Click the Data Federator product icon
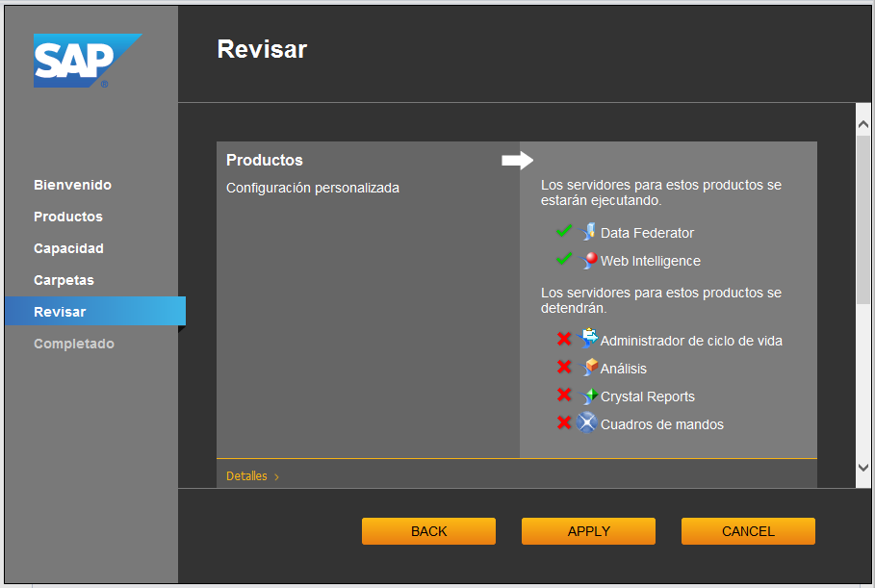Image resolution: width=875 pixels, height=588 pixels. tap(589, 232)
